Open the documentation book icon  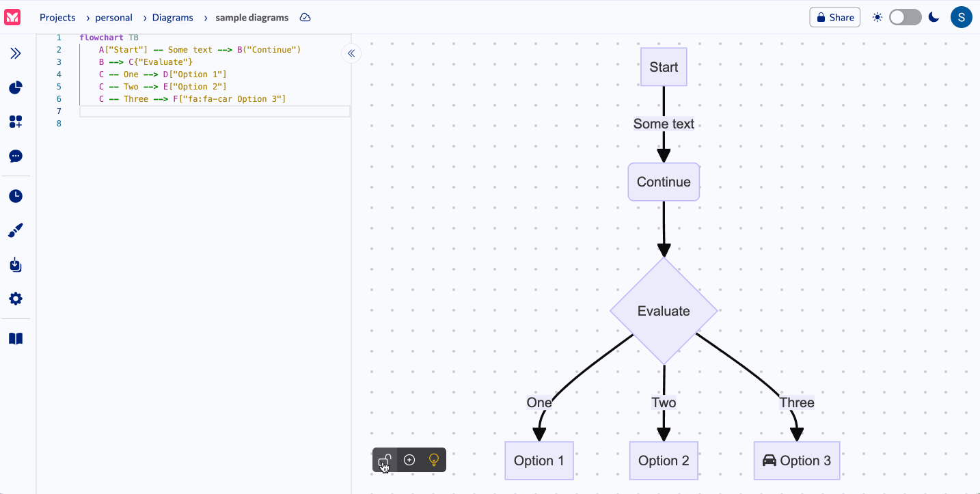pyautogui.click(x=15, y=338)
